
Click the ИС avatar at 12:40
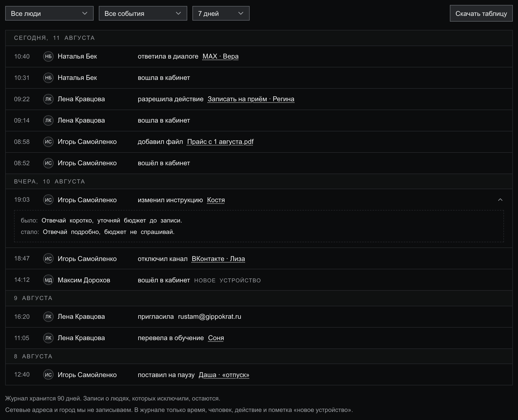pos(48,375)
